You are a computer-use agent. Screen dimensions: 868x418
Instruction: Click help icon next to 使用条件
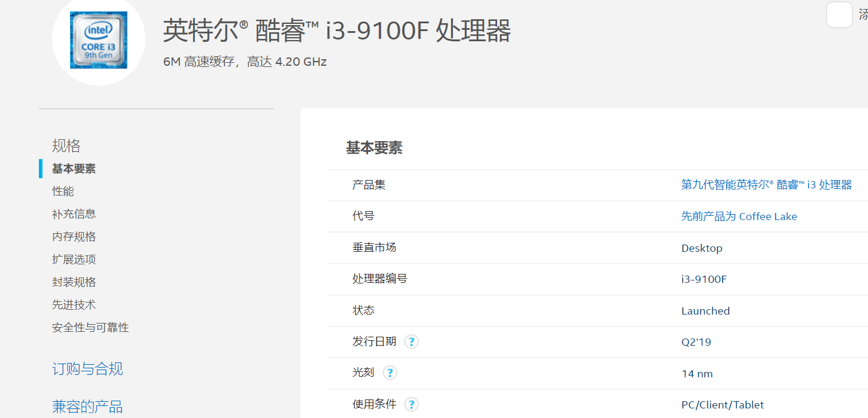pyautogui.click(x=412, y=405)
